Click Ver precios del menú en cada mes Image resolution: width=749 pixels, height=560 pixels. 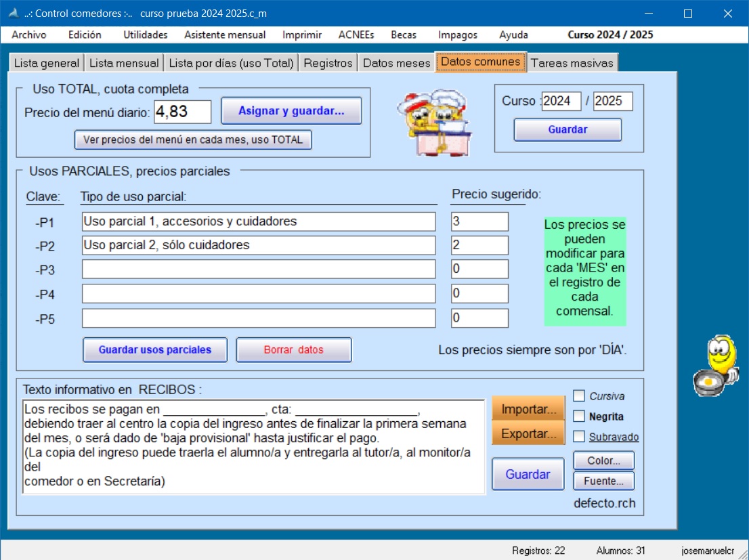pyautogui.click(x=193, y=140)
